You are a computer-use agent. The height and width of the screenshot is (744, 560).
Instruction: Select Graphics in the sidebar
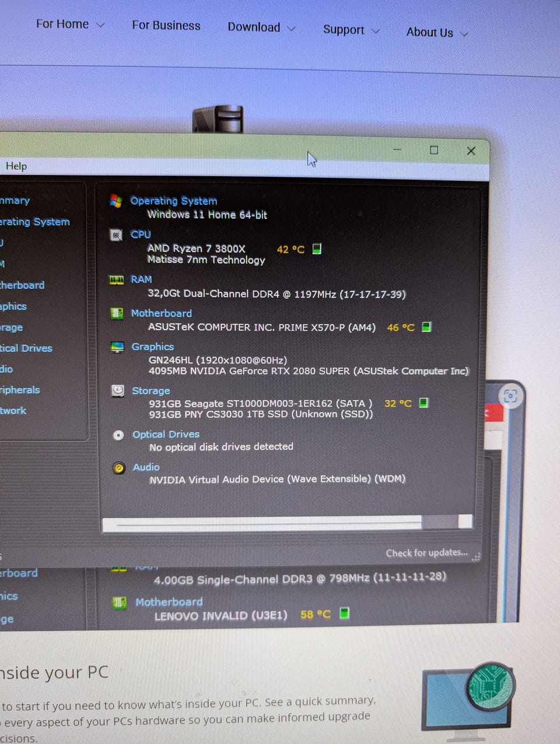pyautogui.click(x=13, y=306)
